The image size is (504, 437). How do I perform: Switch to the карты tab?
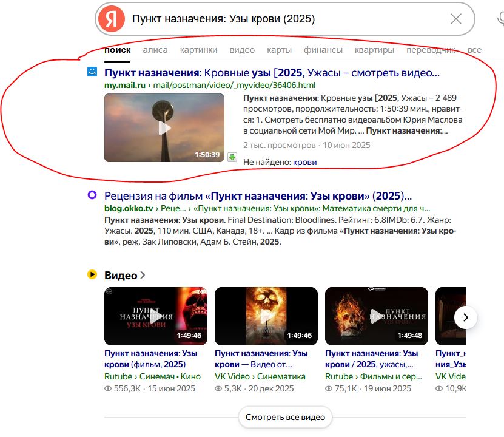(x=279, y=50)
